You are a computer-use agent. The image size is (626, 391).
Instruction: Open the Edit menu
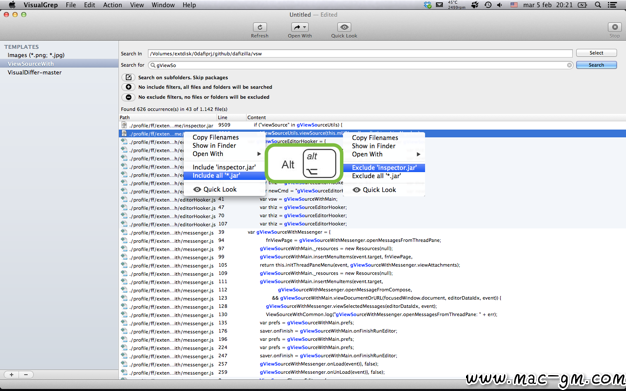pyautogui.click(x=89, y=5)
